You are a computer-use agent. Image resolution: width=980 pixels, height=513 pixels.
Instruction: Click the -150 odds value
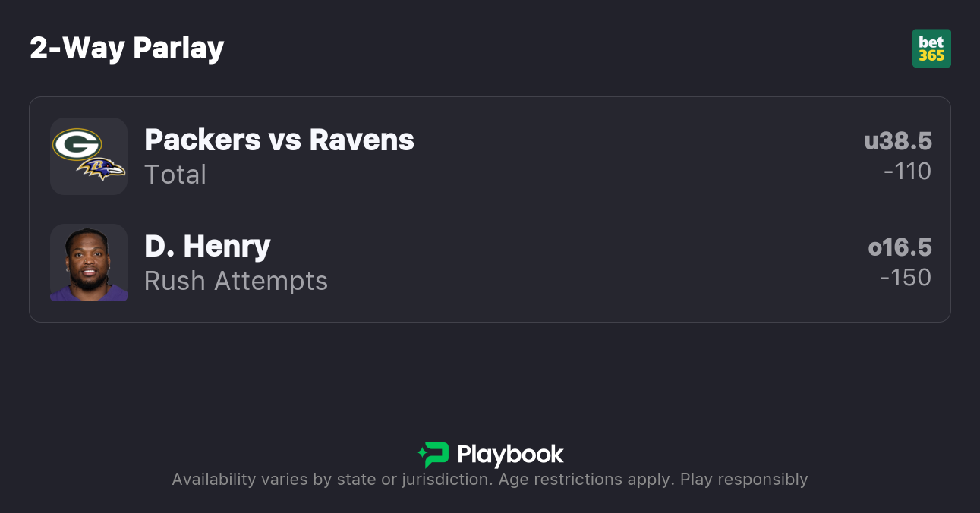(x=906, y=278)
